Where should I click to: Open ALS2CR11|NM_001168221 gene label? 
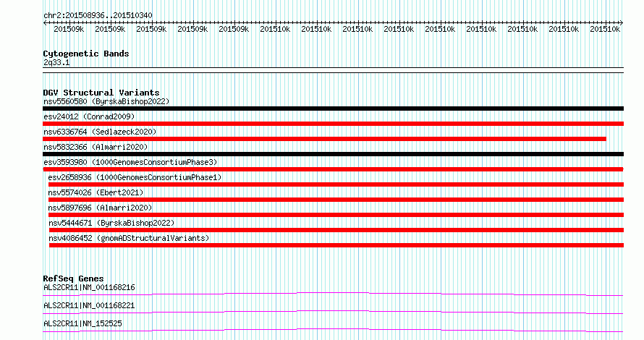pyautogui.click(x=89, y=305)
